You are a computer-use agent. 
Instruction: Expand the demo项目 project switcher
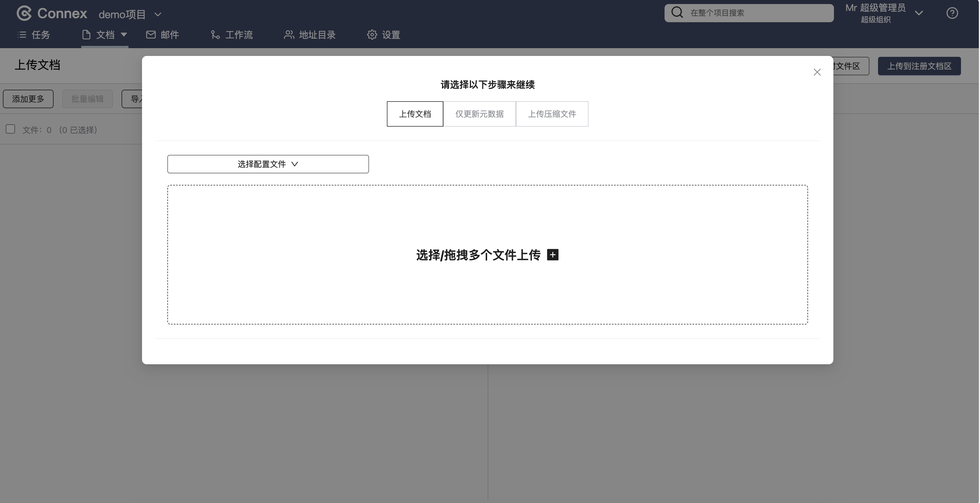pos(158,14)
